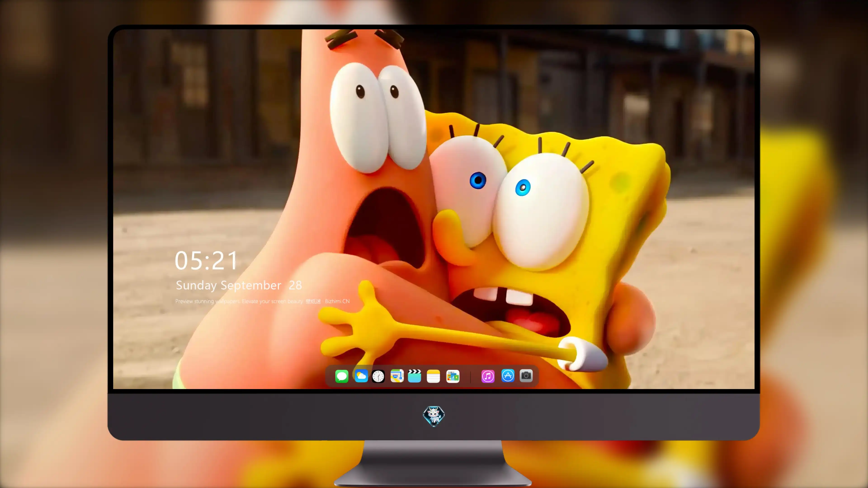Screen dimensions: 868x488
Task: Open the Camera app in the dock
Action: click(x=526, y=375)
